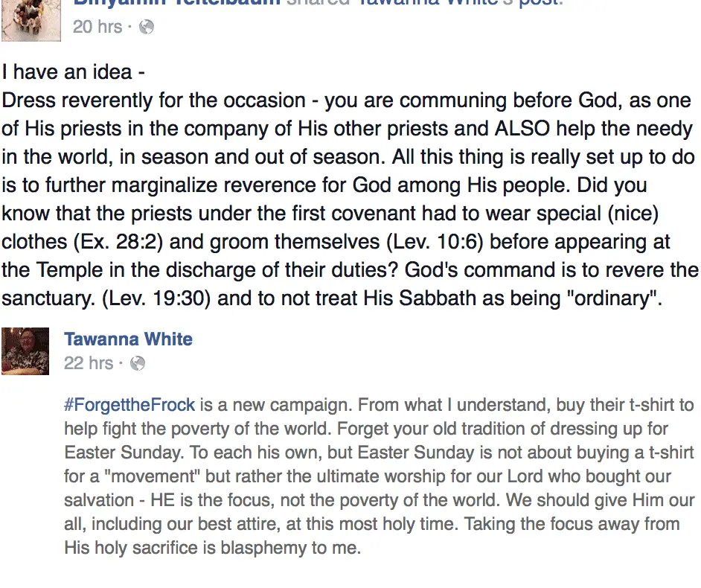This screenshot has height=588, width=701.
Task: Click the "I have an idea -" line
Action: pos(74,72)
